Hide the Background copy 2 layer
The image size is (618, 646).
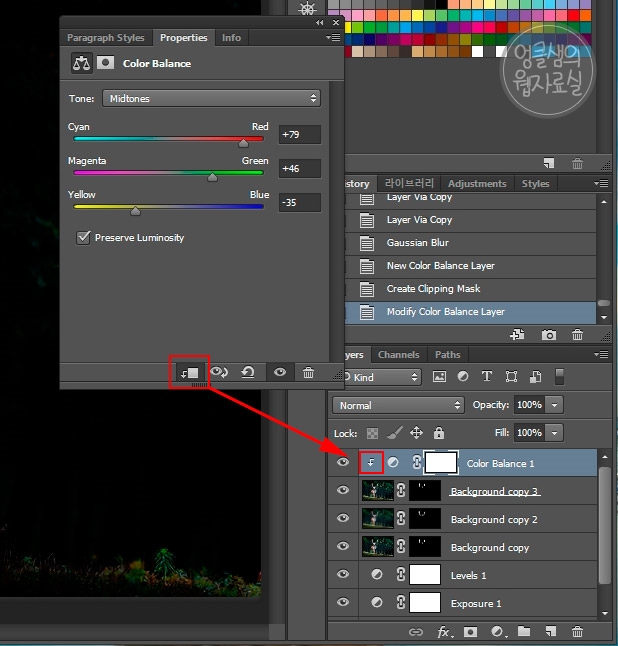(x=343, y=518)
